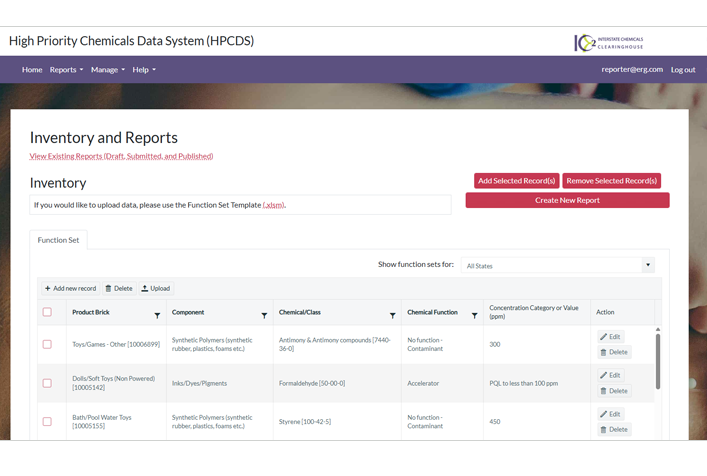Select the Toys/Games - Other row checkbox
Viewport: 707px width, 476px height.
coord(47,344)
